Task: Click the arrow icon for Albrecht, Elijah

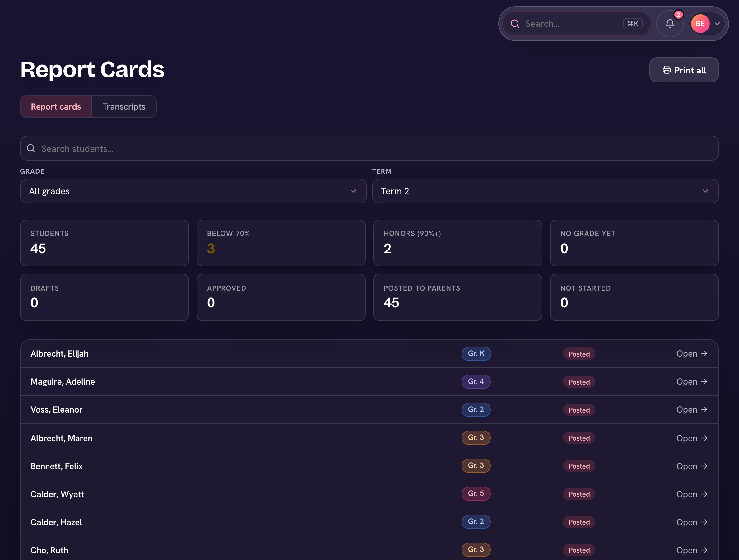Action: coord(704,353)
